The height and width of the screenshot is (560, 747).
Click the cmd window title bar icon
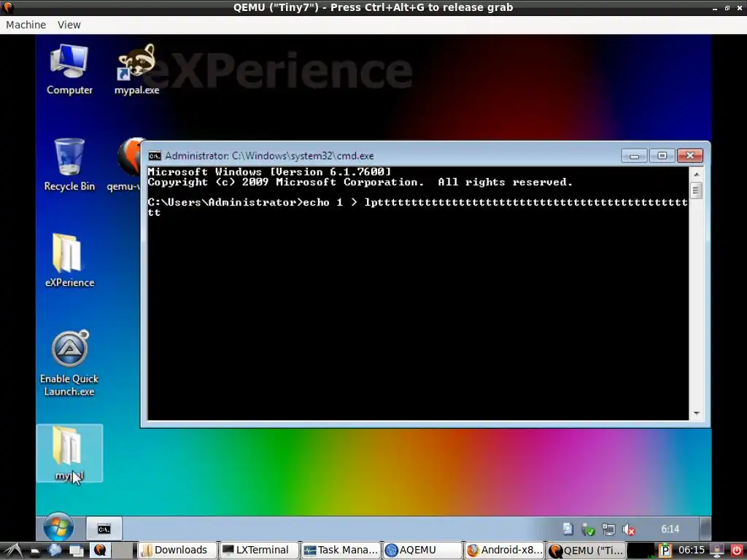click(155, 156)
